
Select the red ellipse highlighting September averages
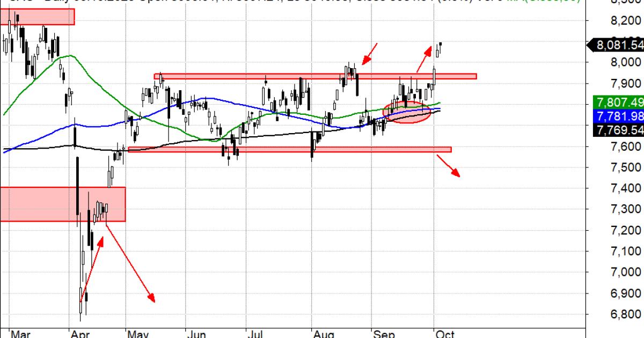click(x=407, y=112)
